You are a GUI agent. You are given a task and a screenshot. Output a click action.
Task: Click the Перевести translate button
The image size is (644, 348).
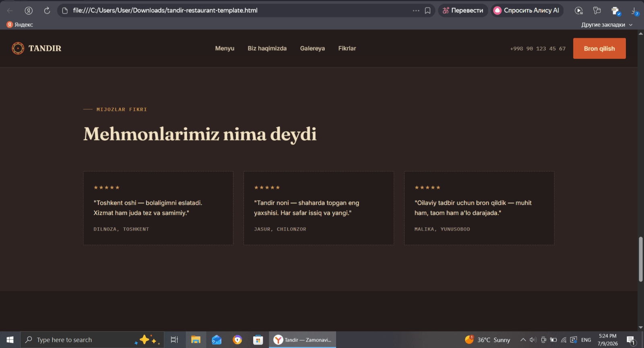pos(463,10)
